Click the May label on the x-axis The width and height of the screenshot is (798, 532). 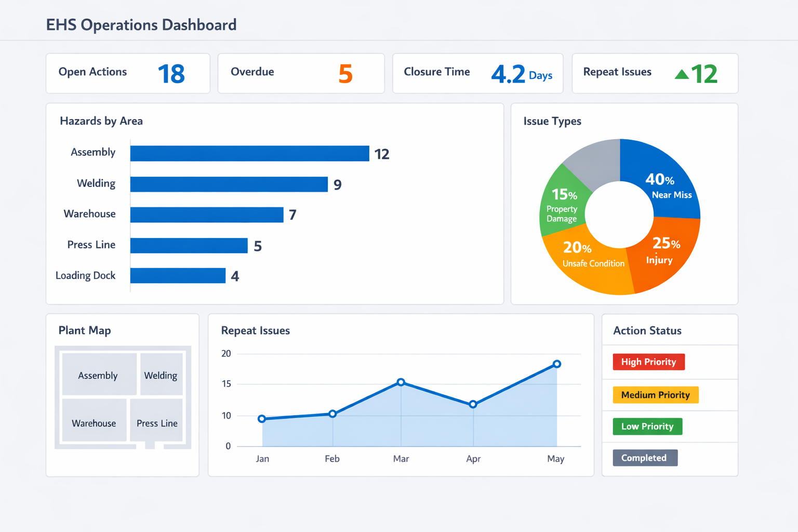(556, 459)
